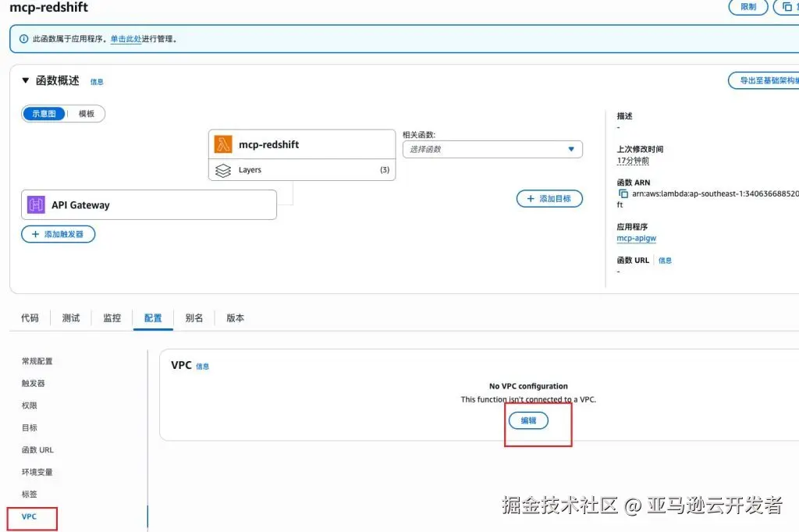Screen dimensions: 799x532
Task: Click the Lambda icon on mcp-redshift card
Action: coord(222,144)
